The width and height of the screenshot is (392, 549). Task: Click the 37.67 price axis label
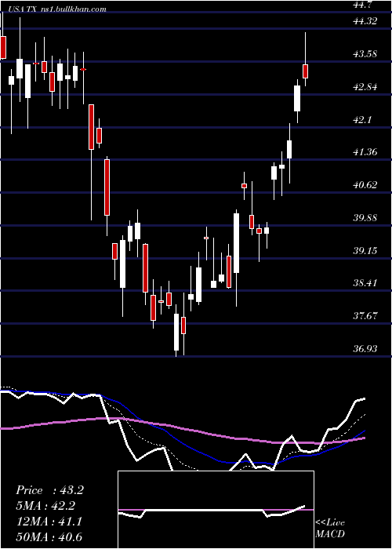click(366, 316)
